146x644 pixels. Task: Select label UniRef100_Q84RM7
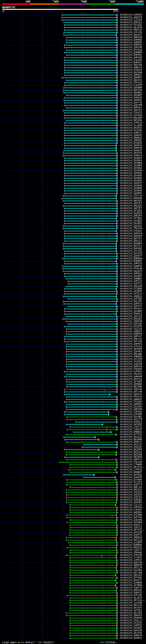tap(131, 77)
